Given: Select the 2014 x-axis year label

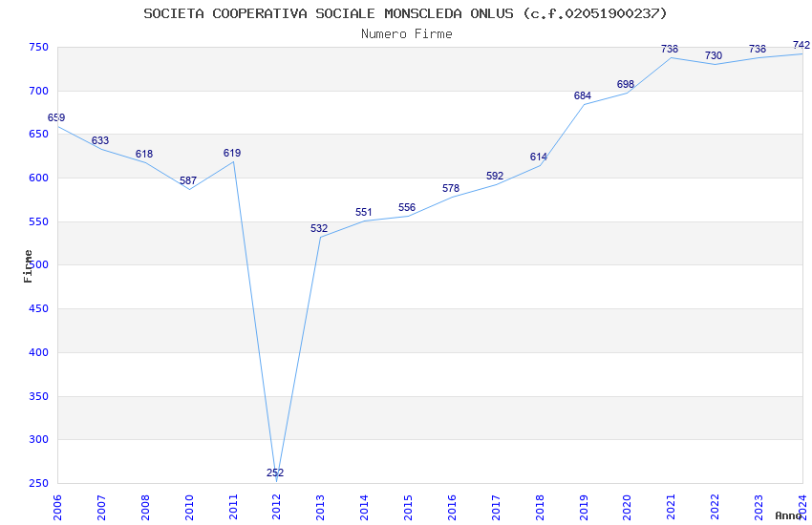Looking at the screenshot, I should tap(364, 508).
